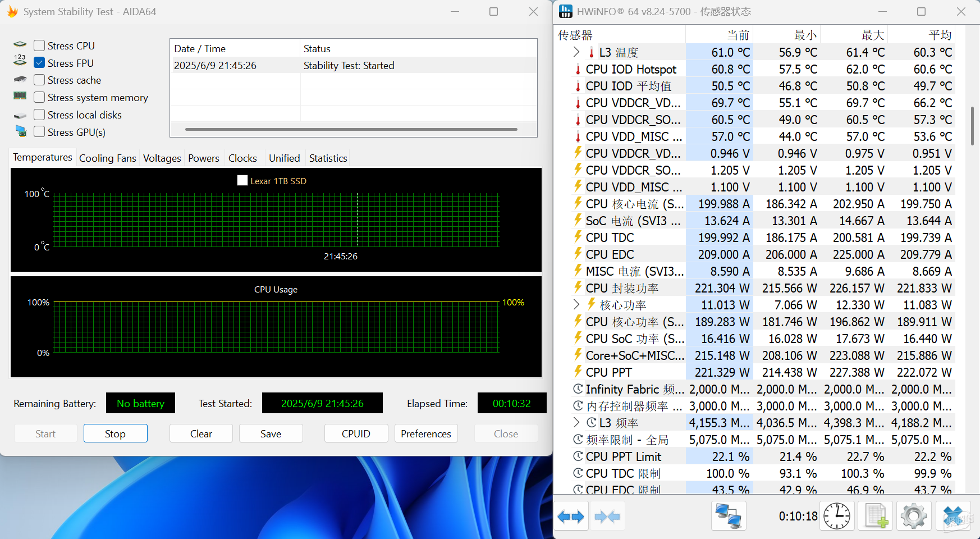
Task: Click lightning icon of CPU PPT row
Action: 578,372
